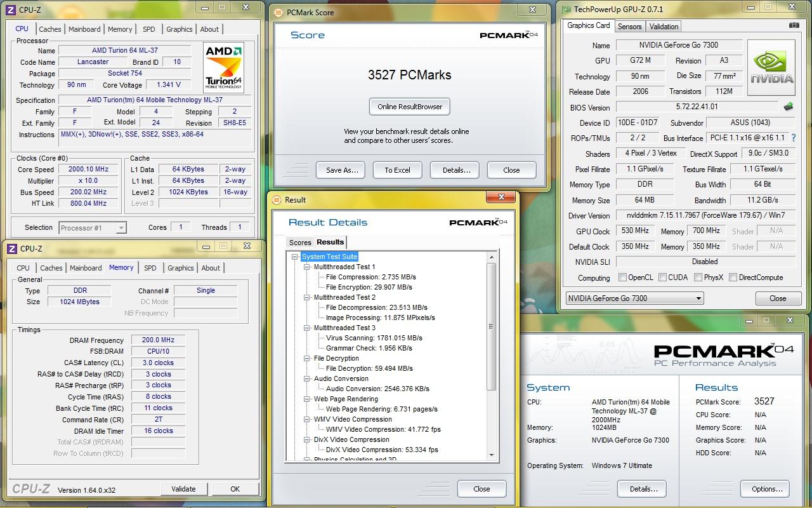Click the BIOS Version 5.72.22.41.01 field
This screenshot has width=812, height=508.
point(697,107)
